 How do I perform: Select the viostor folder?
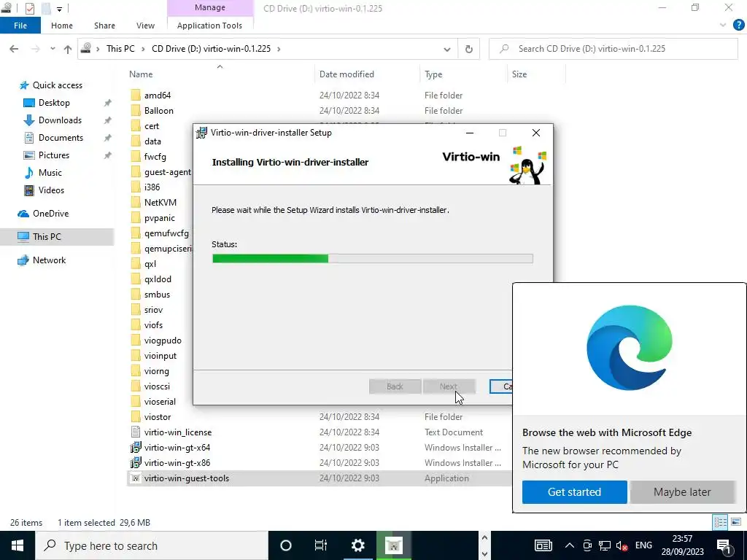[x=158, y=416]
